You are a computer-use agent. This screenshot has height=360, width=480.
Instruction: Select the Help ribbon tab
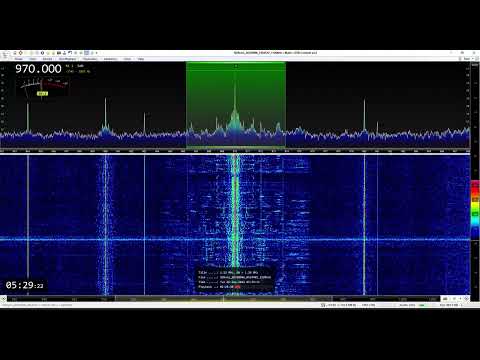click(x=141, y=59)
